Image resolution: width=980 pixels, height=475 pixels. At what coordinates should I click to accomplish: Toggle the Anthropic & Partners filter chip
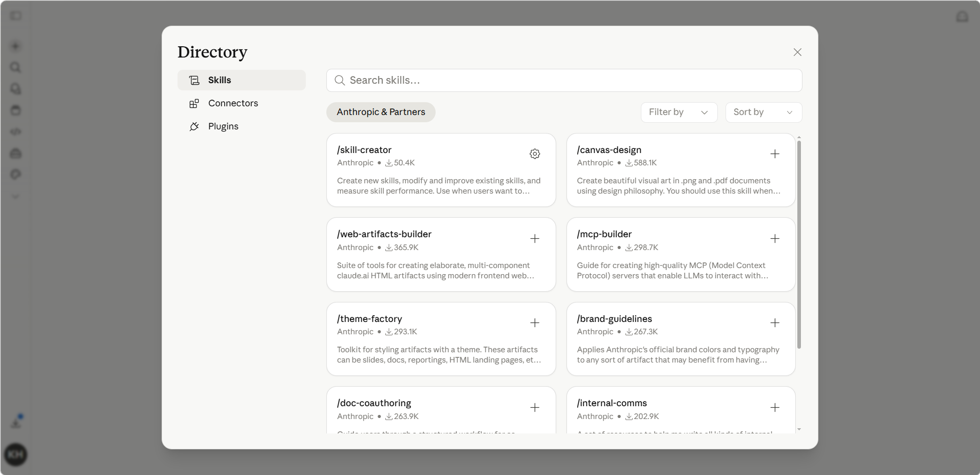[381, 112]
